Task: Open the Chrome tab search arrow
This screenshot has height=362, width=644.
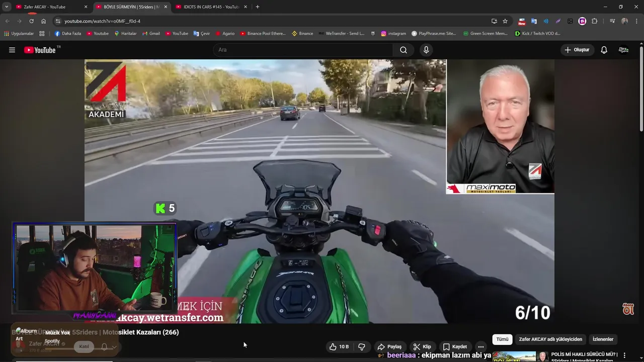Action: [x=7, y=7]
